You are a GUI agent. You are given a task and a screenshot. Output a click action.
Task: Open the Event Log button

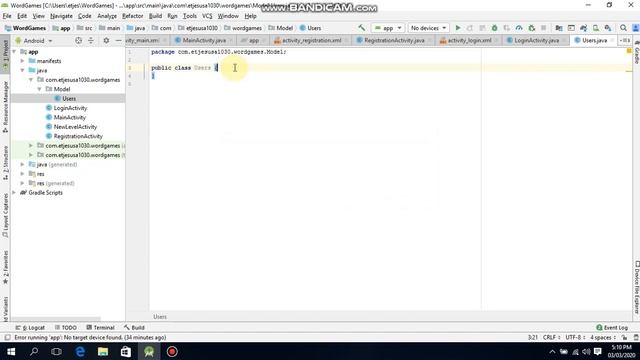click(612, 327)
